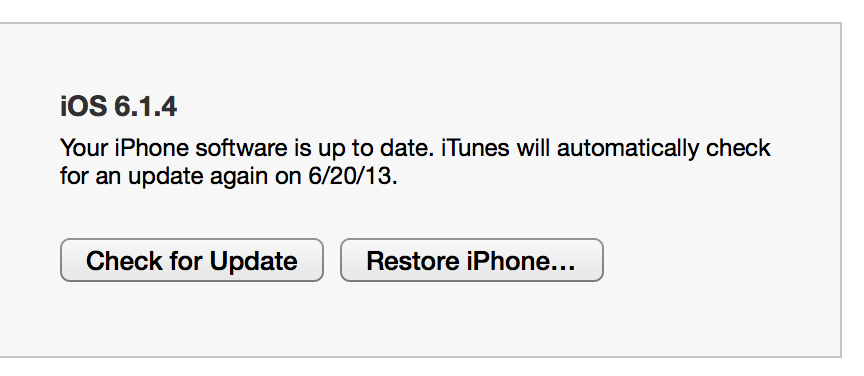Viewport: 864px width, 376px height.
Task: Click the 'iOS' part of the heading
Action: (83, 106)
